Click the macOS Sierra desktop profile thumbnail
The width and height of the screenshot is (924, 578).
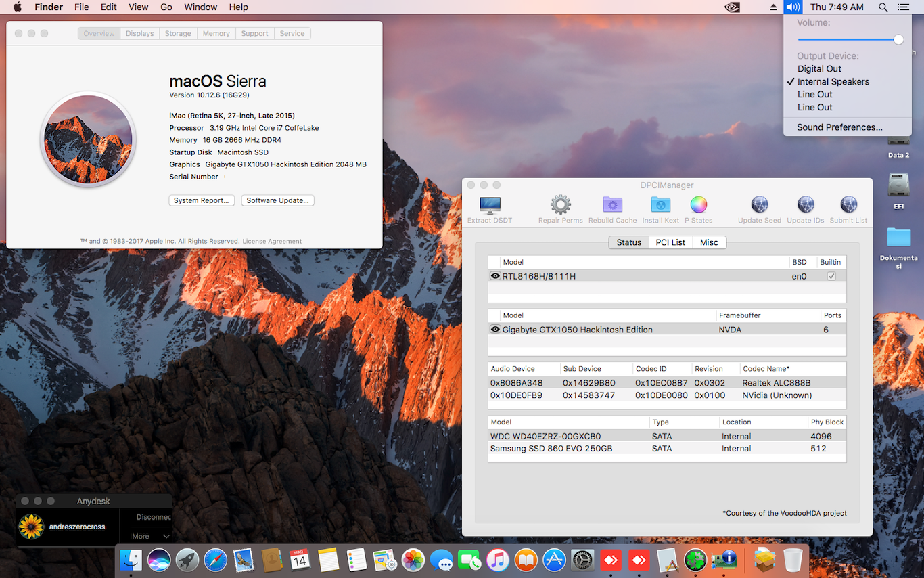pyautogui.click(x=88, y=139)
